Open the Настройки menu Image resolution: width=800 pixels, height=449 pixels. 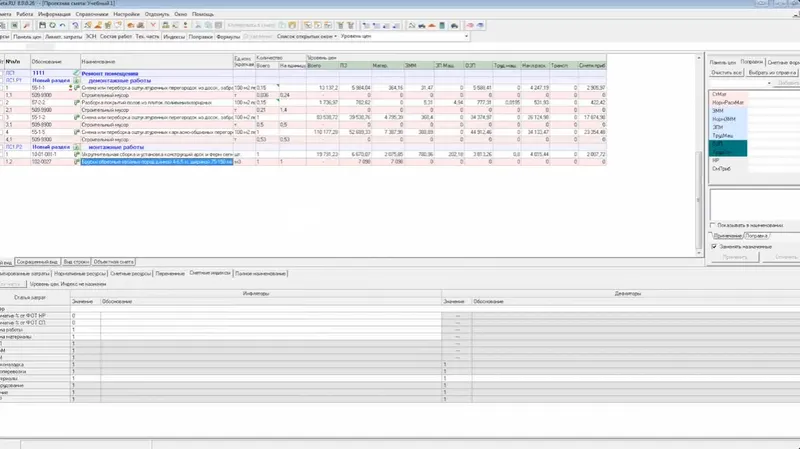pos(126,14)
